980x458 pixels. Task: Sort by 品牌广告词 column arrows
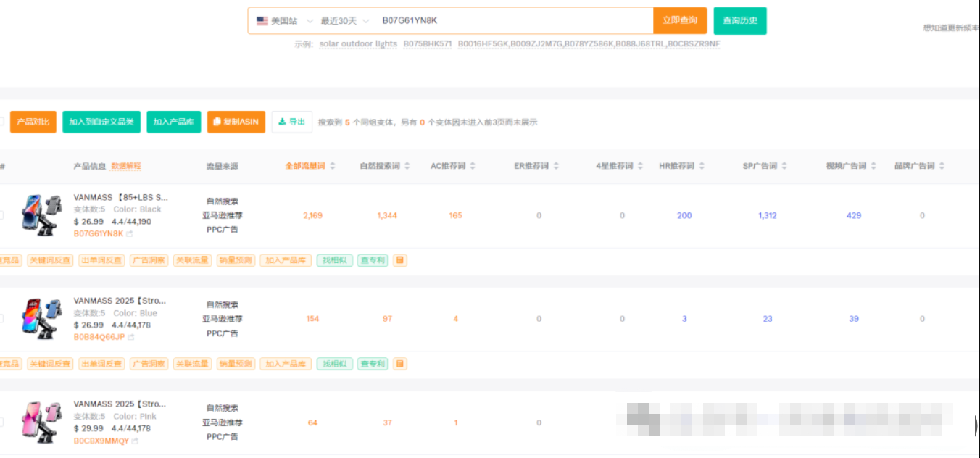pyautogui.click(x=942, y=166)
